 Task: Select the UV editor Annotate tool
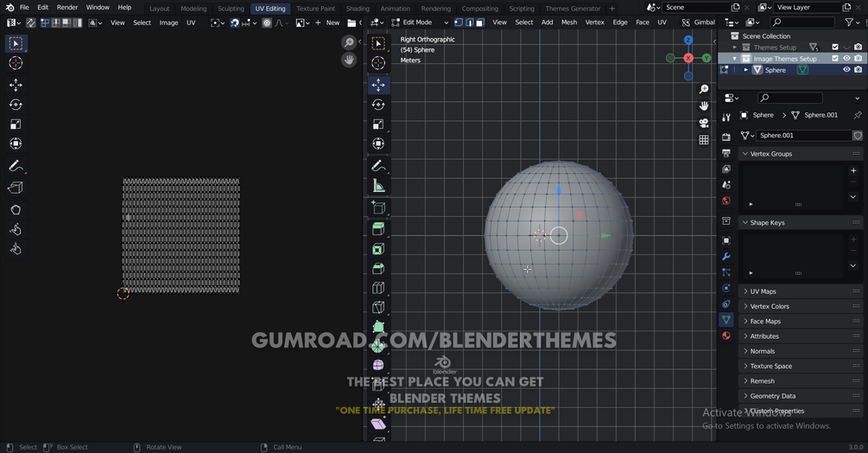pyautogui.click(x=16, y=166)
